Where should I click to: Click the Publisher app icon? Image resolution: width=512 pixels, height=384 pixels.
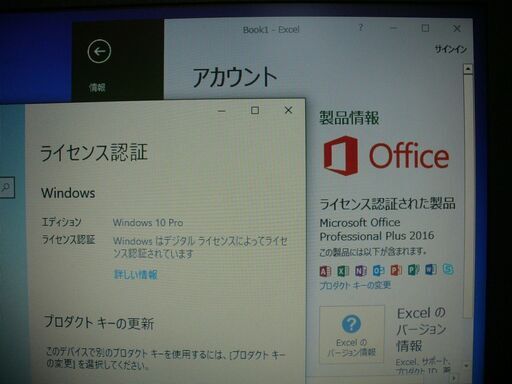pyautogui.click(x=413, y=269)
